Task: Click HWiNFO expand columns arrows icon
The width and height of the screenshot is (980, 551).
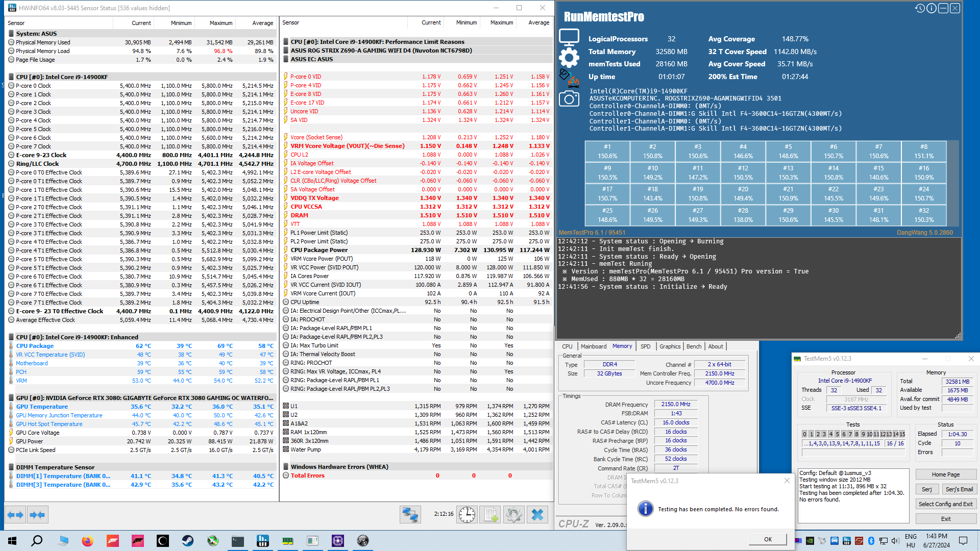Action: coord(15,515)
